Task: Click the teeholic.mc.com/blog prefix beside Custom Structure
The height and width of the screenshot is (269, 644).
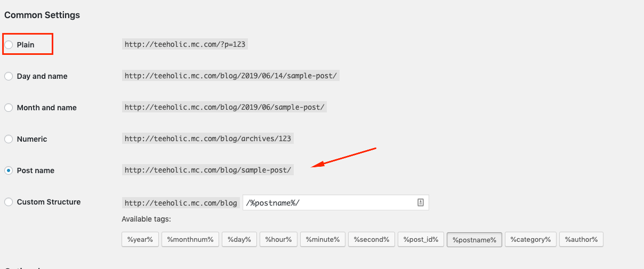Action: coord(181,203)
